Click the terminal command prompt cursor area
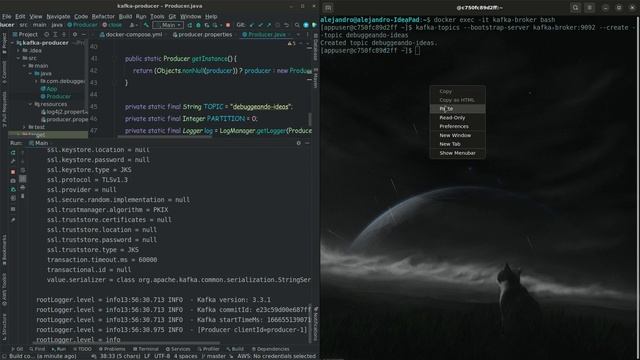Image resolution: width=640 pixels, height=360 pixels. pyautogui.click(x=417, y=51)
